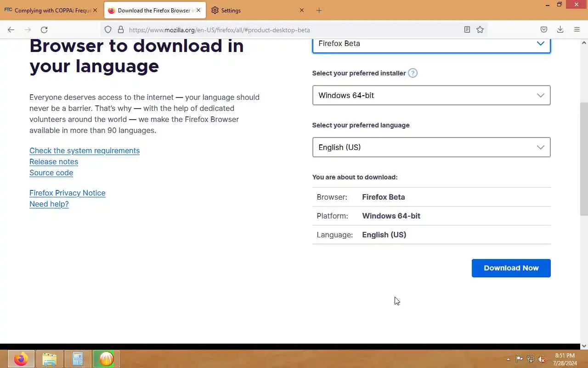
Task: Click the 'You are about to download:' text
Action: click(355, 177)
